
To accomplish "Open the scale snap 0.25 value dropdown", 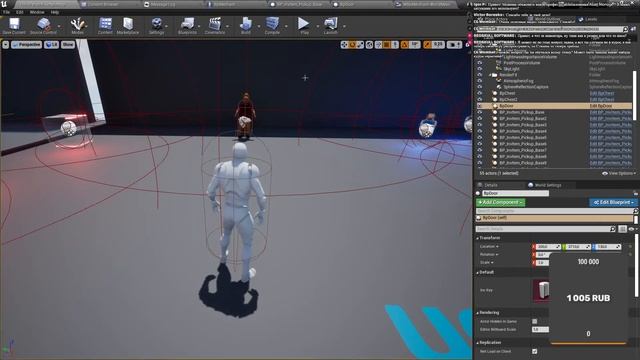I will 438,44.
